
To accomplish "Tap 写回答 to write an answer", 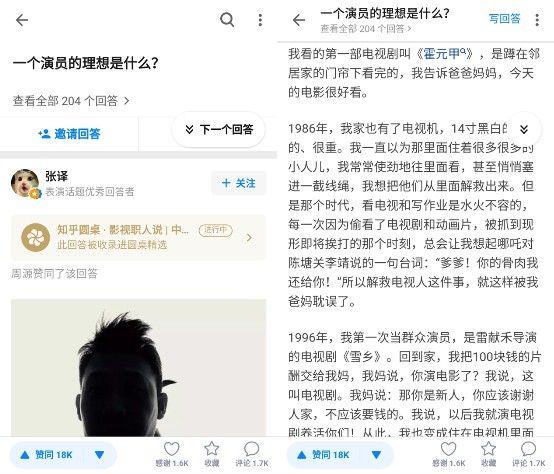I will [505, 19].
